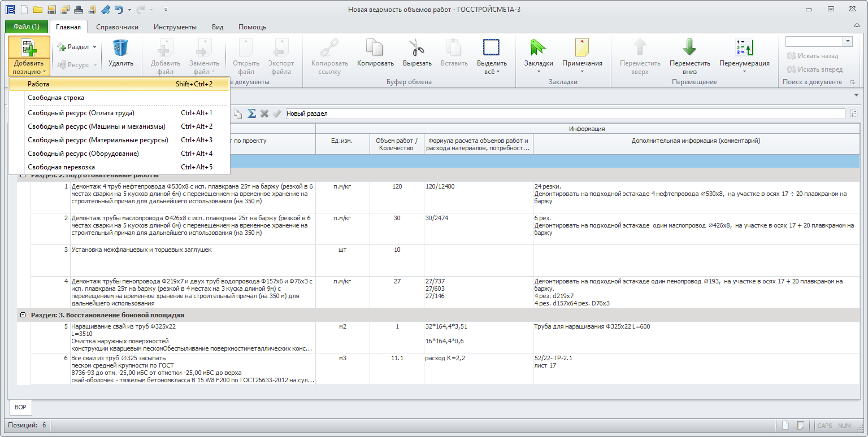Screen dimensions: 868x437
Task: Choose Свободный ресурс (Машины и механизмы)
Action: click(119, 126)
